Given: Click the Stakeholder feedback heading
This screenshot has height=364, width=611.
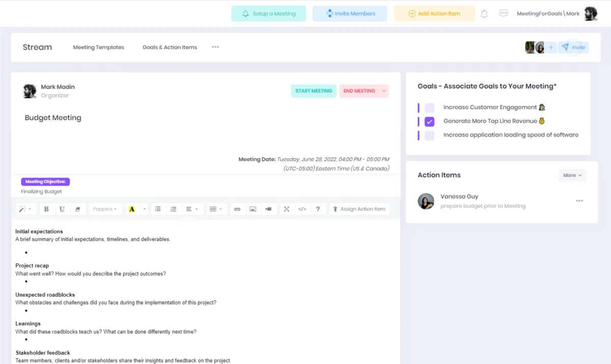Looking at the screenshot, I should 43,353.
